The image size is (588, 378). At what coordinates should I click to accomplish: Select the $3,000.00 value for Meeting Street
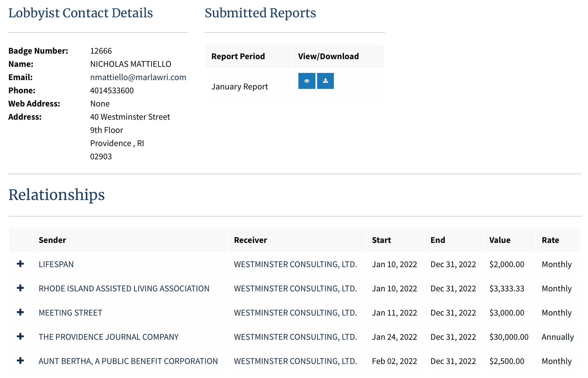[507, 313]
